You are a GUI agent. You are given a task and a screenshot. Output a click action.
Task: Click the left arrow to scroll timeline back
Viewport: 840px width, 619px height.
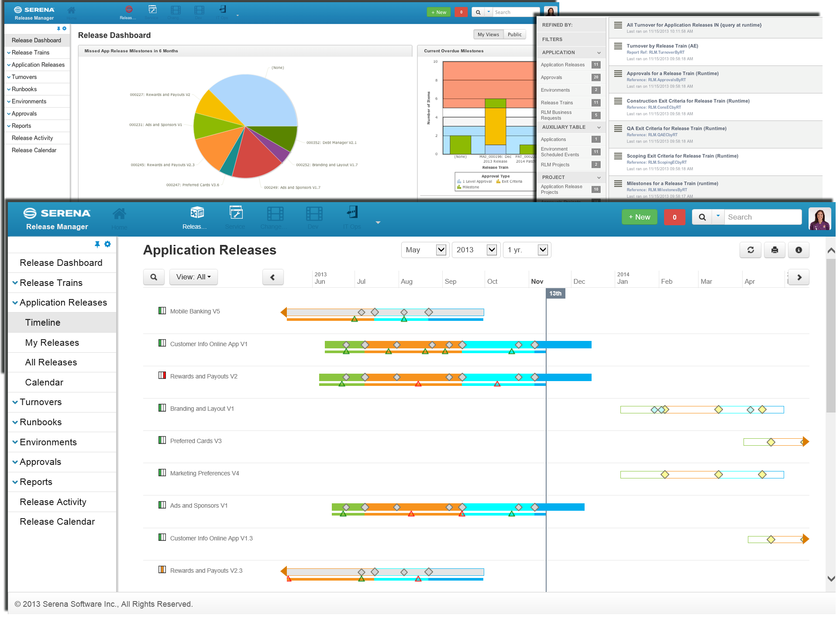(273, 277)
